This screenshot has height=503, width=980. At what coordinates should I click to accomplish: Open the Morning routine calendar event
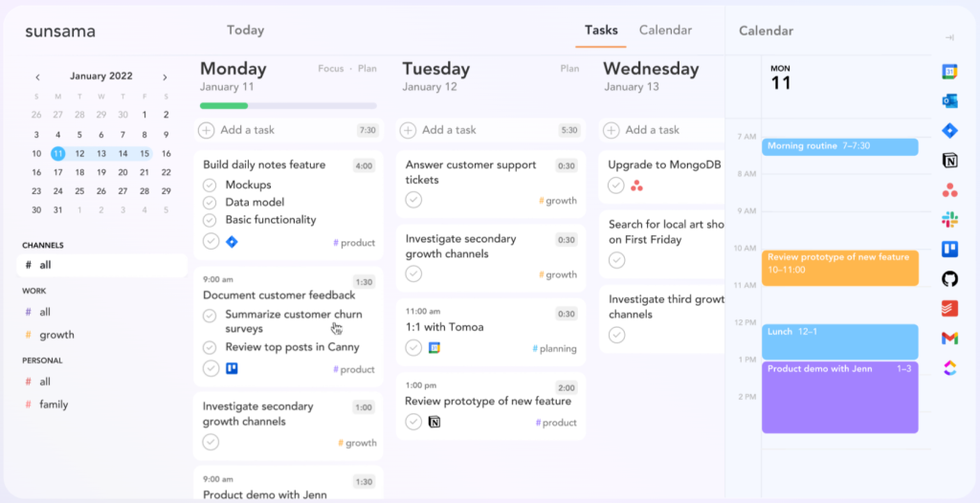[840, 147]
